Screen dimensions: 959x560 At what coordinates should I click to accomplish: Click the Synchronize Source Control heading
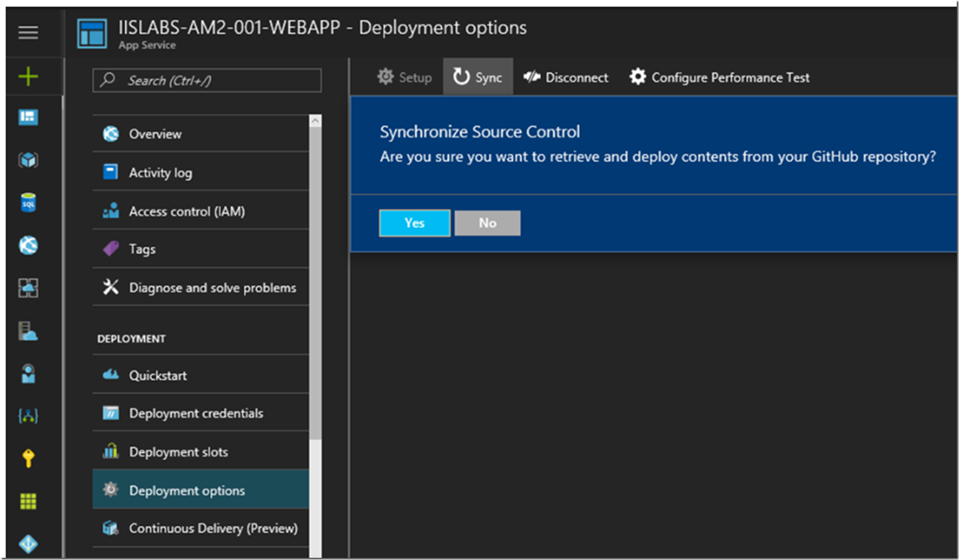(x=480, y=132)
